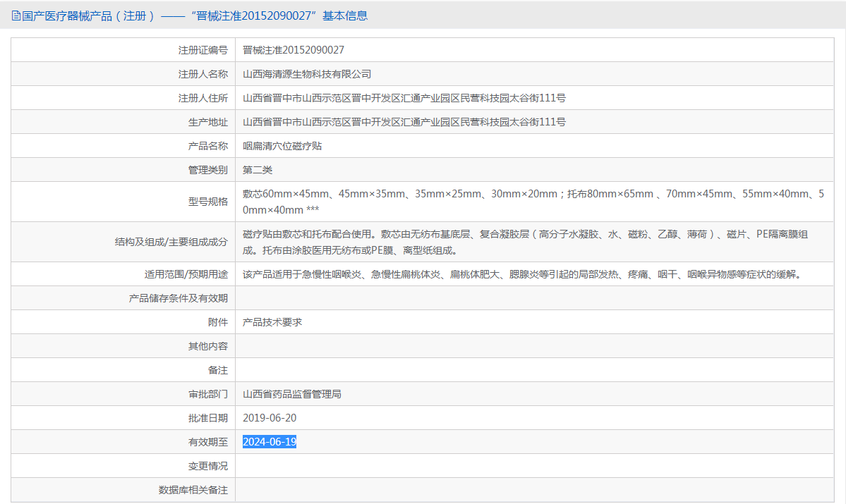Select the 注册人住所 label
The height and width of the screenshot is (504, 846).
(203, 98)
